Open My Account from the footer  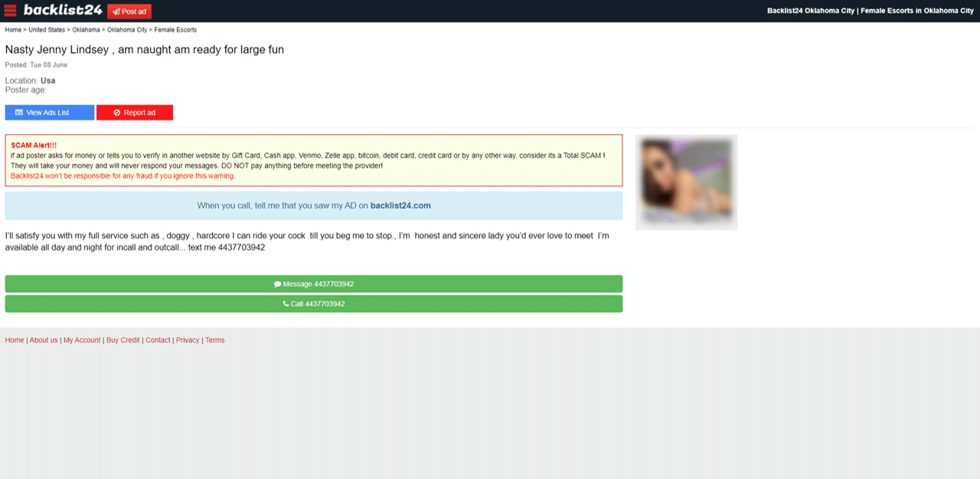coord(82,340)
